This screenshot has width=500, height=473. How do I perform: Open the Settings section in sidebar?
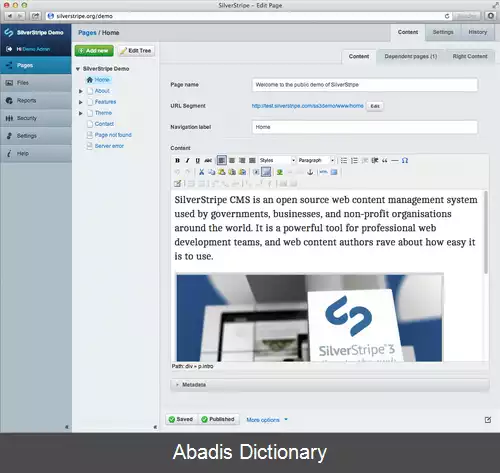pyautogui.click(x=36, y=136)
